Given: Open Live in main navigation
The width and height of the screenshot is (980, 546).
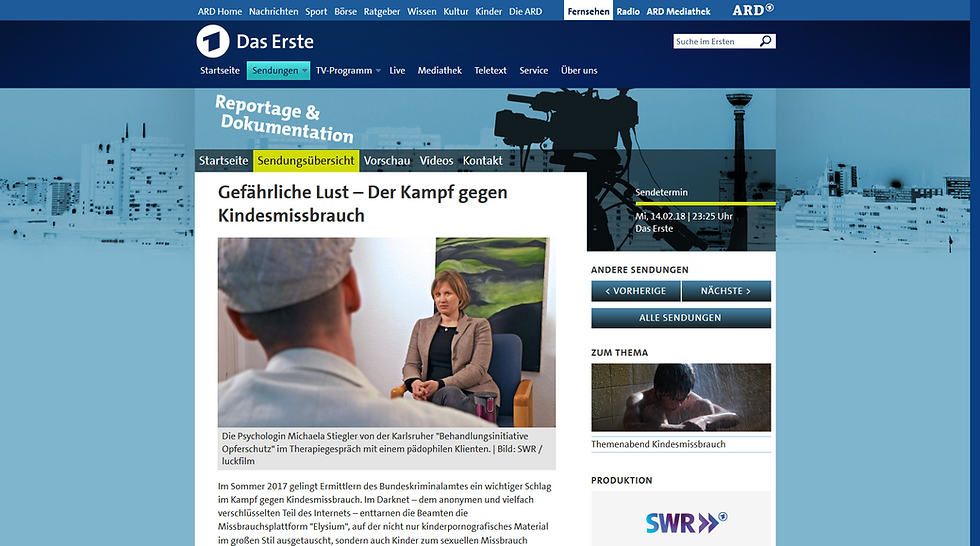Looking at the screenshot, I should click(398, 71).
